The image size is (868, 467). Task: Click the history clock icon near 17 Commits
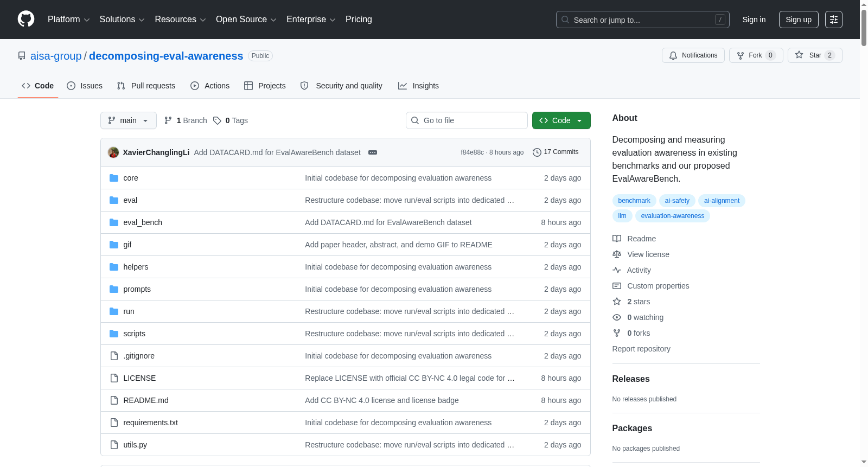point(537,152)
